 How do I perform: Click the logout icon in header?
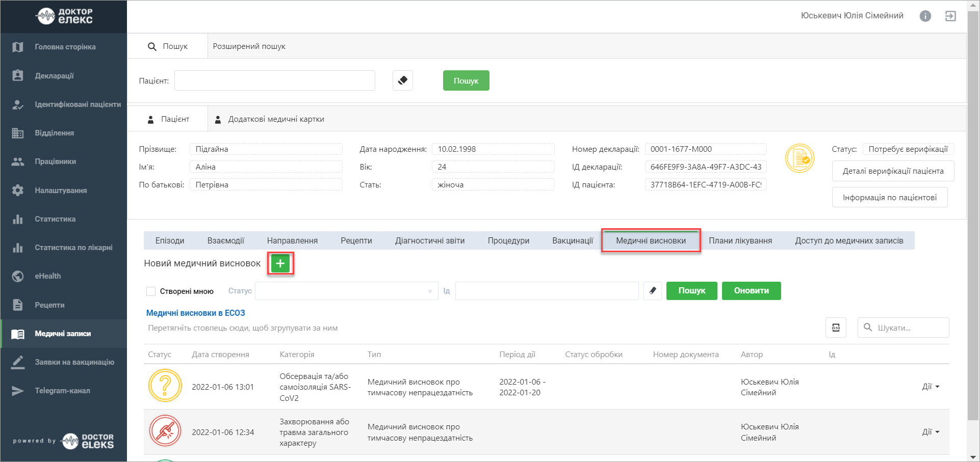click(950, 16)
